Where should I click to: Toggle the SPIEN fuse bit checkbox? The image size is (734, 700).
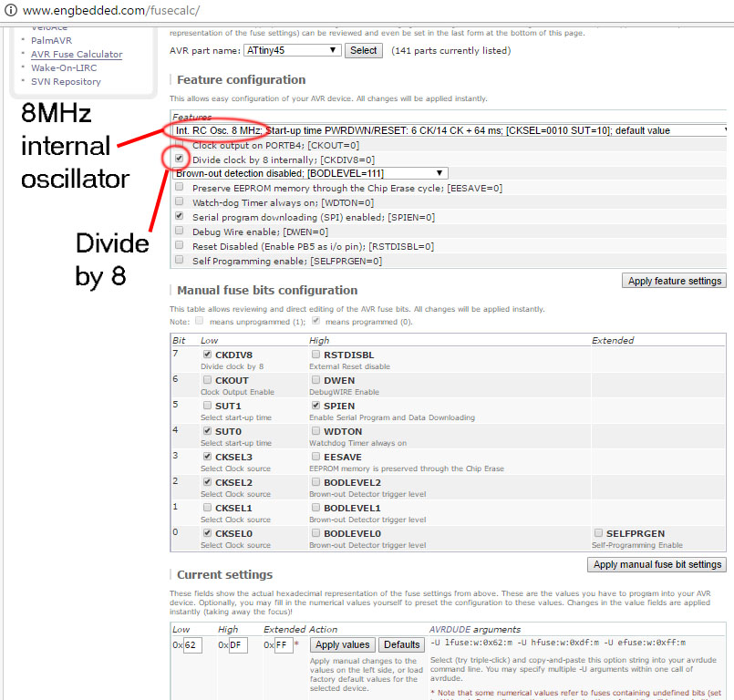point(316,406)
